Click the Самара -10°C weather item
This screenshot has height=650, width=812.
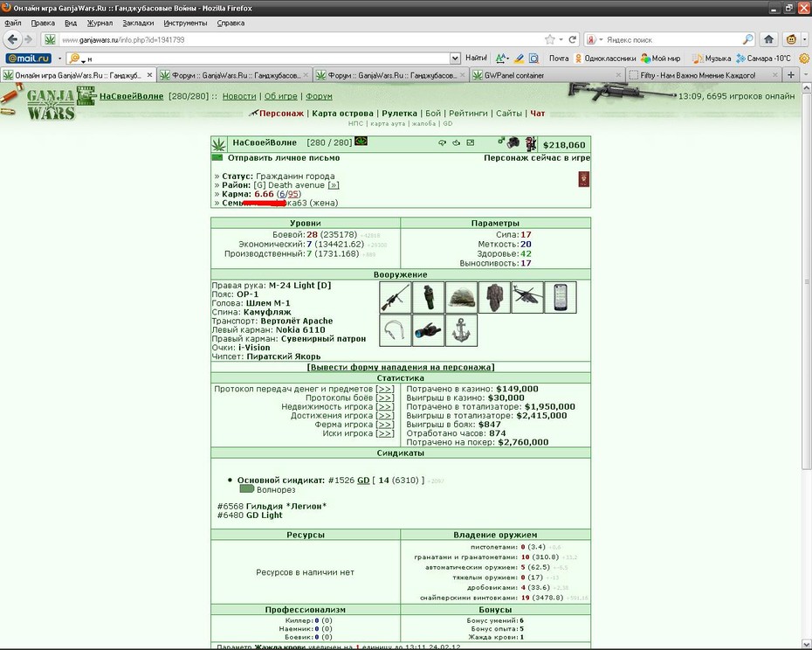(x=764, y=59)
